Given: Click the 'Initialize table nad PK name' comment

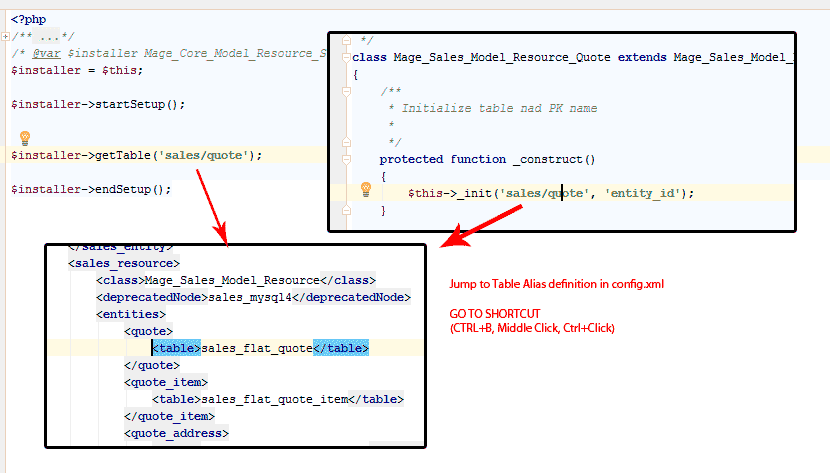Looking at the screenshot, I should point(499,108).
